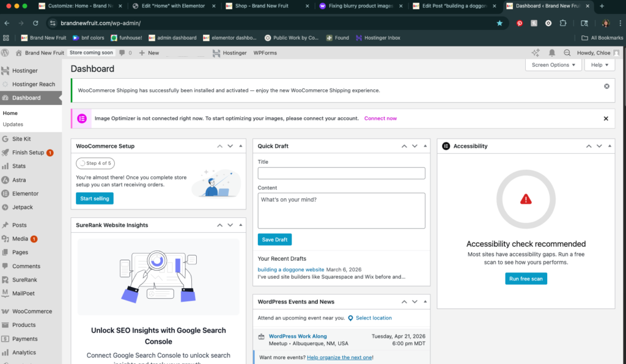
Task: Open the New menu in admin bar
Action: 149,53
